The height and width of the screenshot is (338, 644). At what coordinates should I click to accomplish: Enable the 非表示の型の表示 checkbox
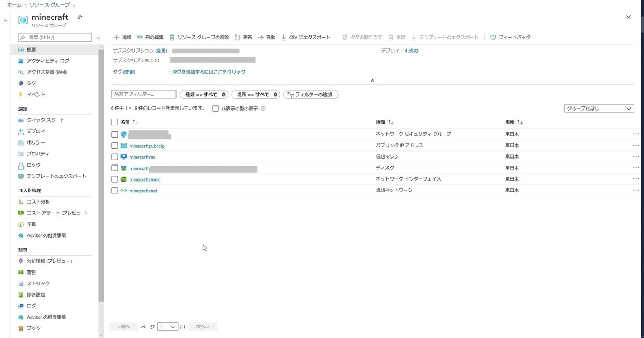pos(215,108)
